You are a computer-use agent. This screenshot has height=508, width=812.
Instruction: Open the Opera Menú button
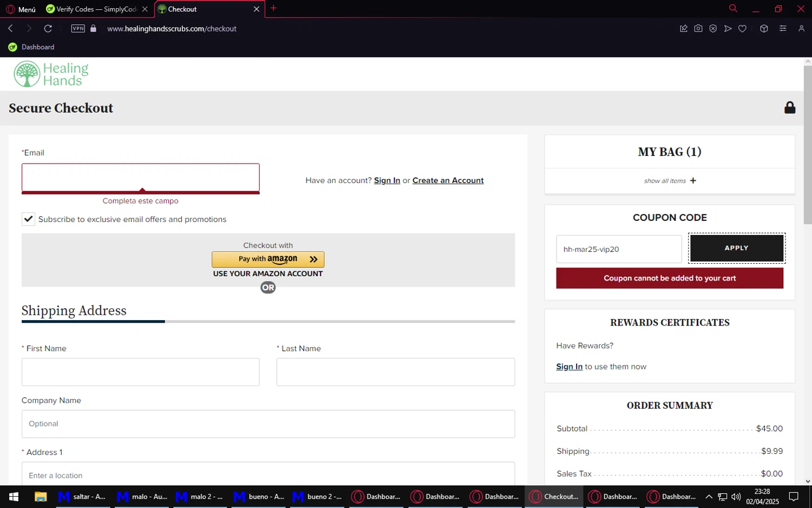[x=21, y=9]
